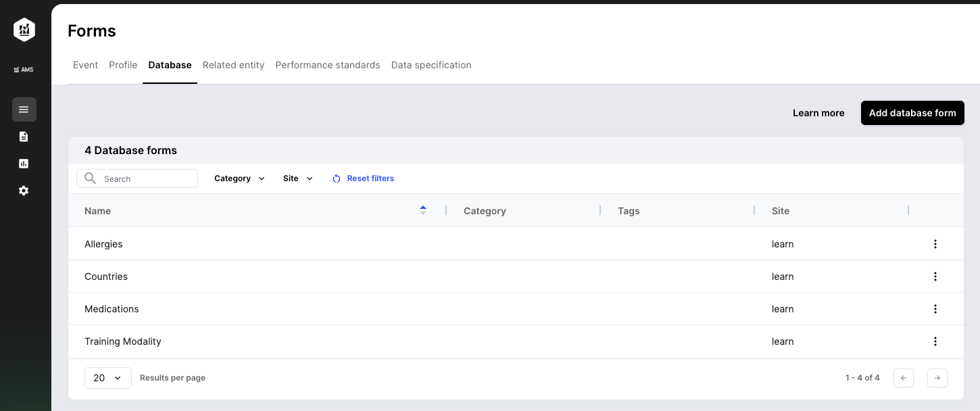Click the Add database form button
980x411 pixels.
(912, 113)
